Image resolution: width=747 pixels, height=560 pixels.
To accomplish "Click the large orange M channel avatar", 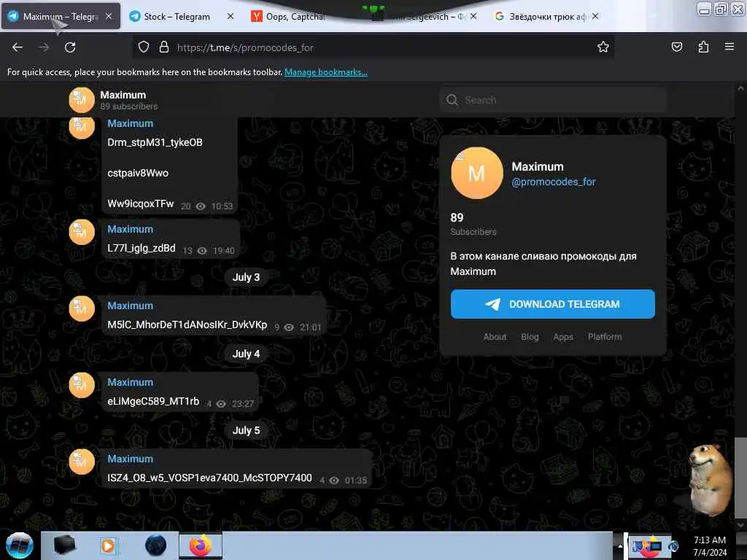I will point(476,173).
